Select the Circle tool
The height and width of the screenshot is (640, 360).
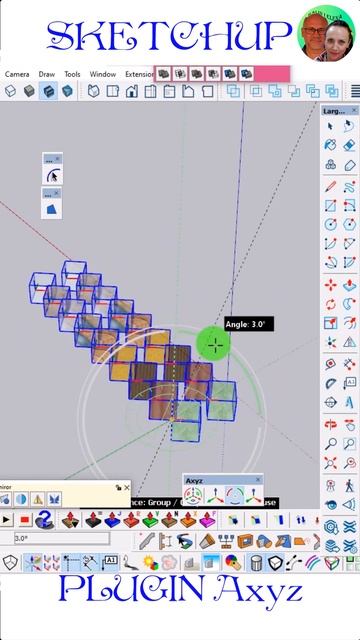(x=330, y=224)
